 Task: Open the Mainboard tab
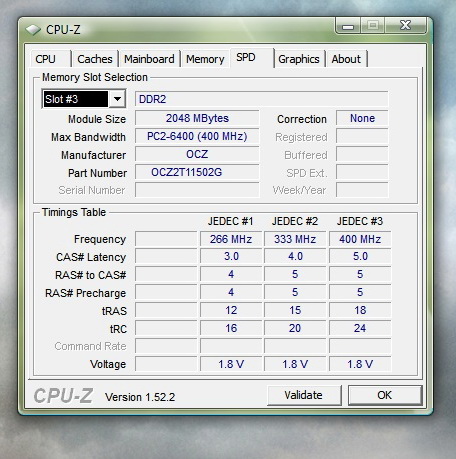[x=149, y=59]
